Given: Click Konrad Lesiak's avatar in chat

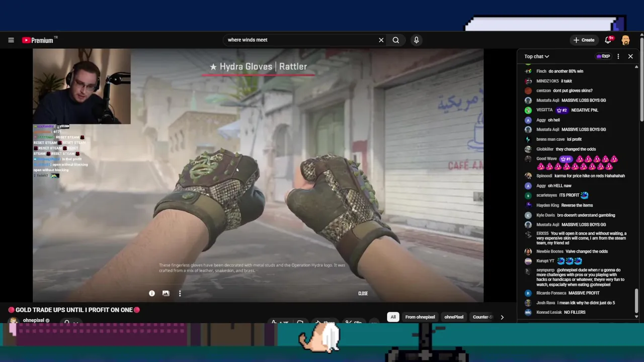Looking at the screenshot, I should (528, 312).
